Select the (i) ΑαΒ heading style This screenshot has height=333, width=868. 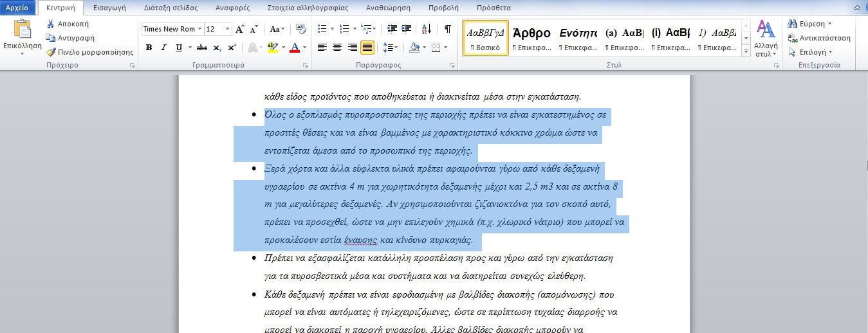671,38
